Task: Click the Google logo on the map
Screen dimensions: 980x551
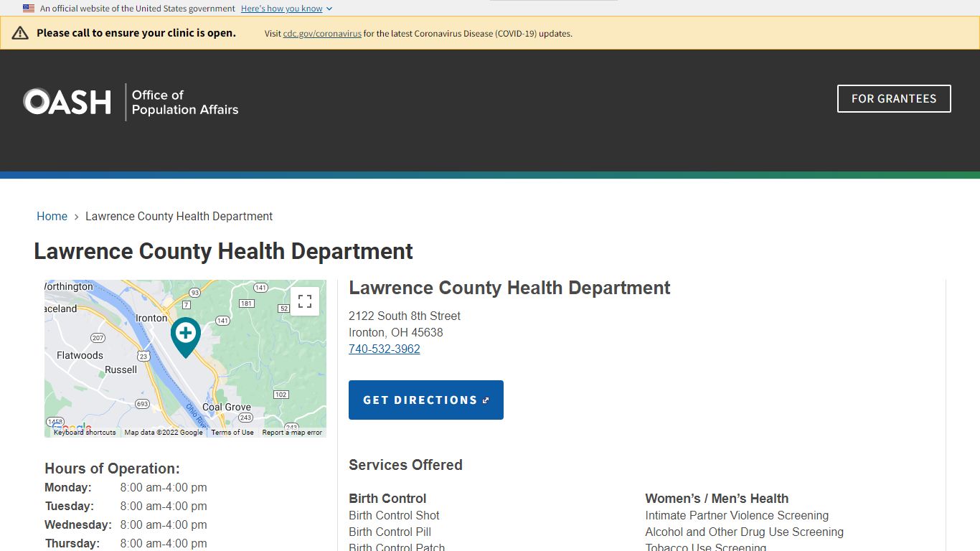Action: click(x=71, y=426)
